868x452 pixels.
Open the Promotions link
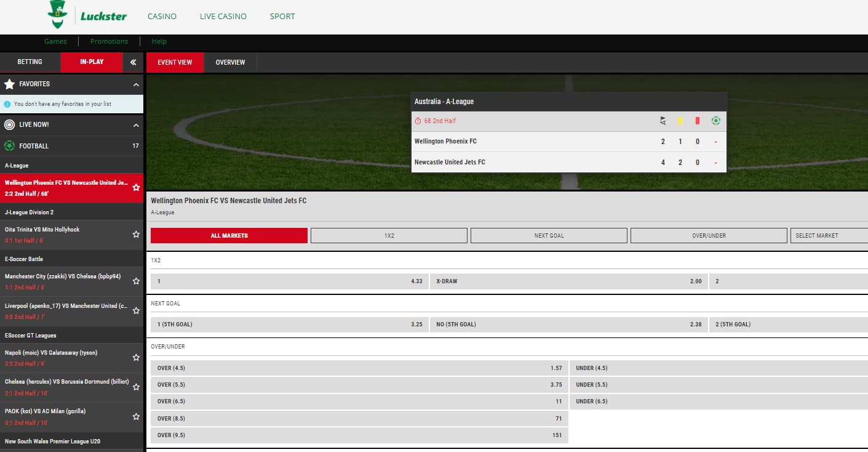(x=109, y=41)
